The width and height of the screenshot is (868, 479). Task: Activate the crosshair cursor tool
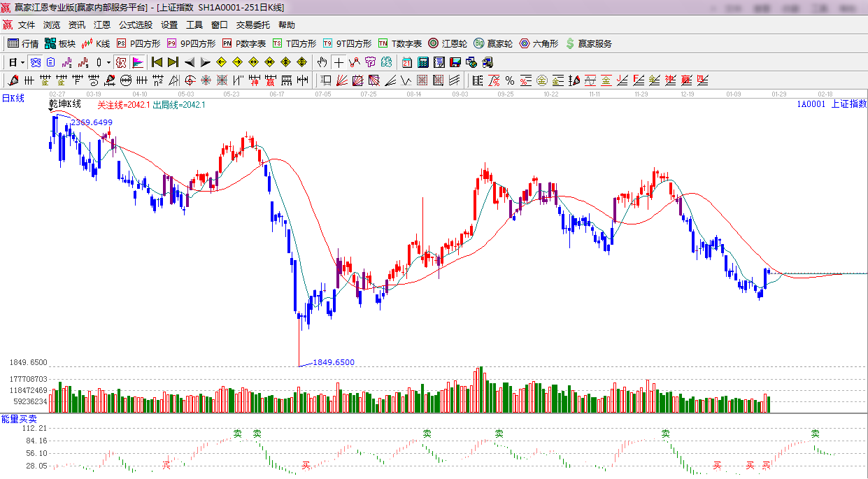coord(339,62)
